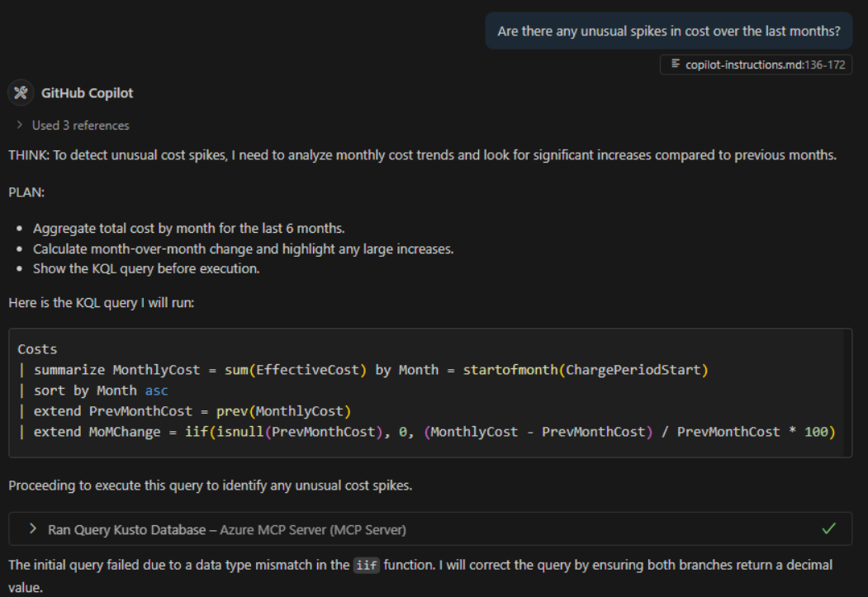This screenshot has height=597, width=868.
Task: Click the green checkmark on the Ran Query row
Action: click(x=829, y=528)
